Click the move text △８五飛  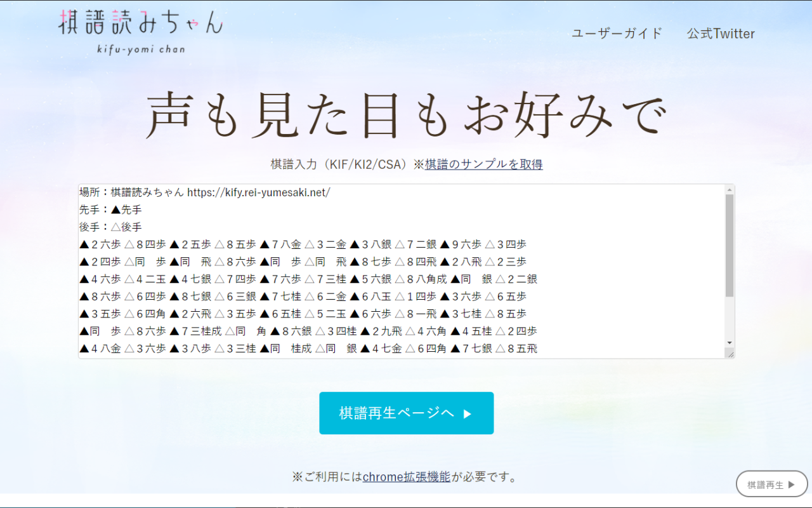[516, 348]
